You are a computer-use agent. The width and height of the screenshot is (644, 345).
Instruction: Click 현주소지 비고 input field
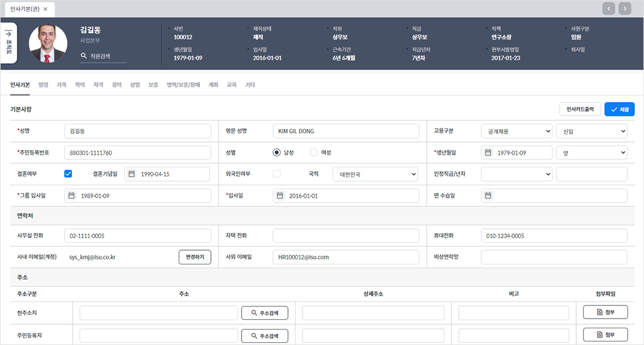[513, 313]
